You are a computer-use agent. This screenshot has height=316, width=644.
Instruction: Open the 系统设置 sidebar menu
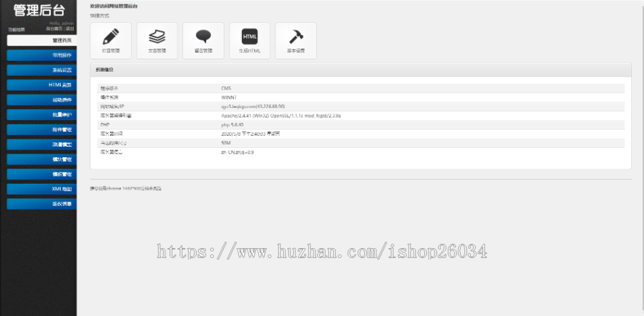pos(42,70)
